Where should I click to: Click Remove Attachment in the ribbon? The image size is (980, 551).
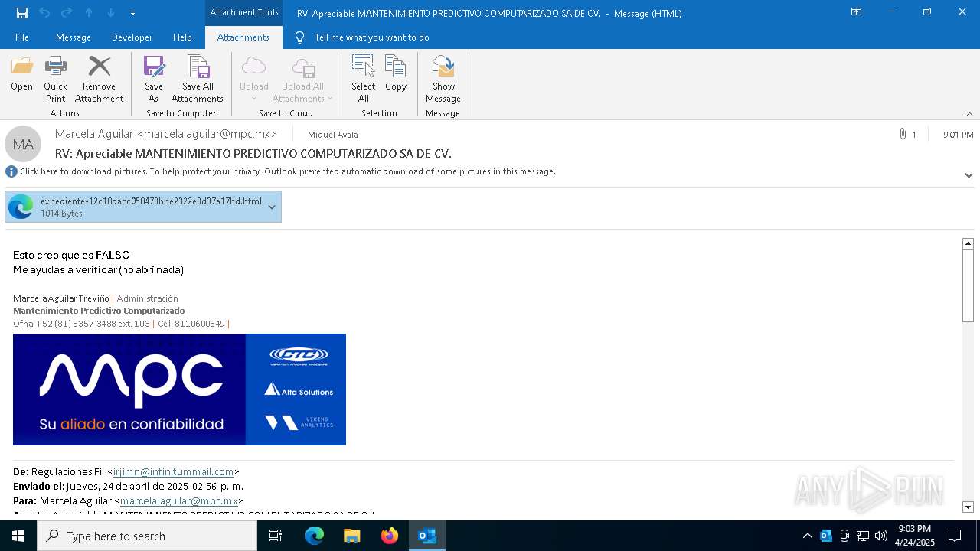pos(99,80)
